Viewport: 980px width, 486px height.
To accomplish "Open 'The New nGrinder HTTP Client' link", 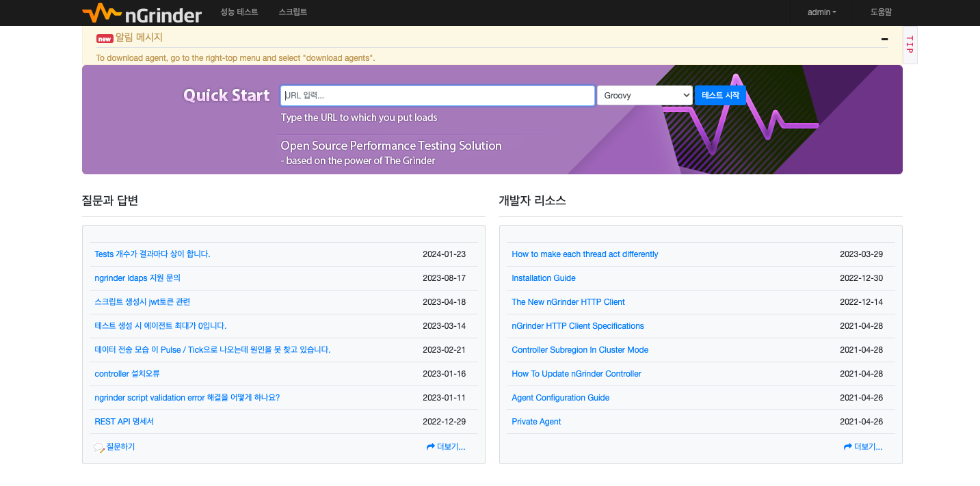I will (568, 302).
